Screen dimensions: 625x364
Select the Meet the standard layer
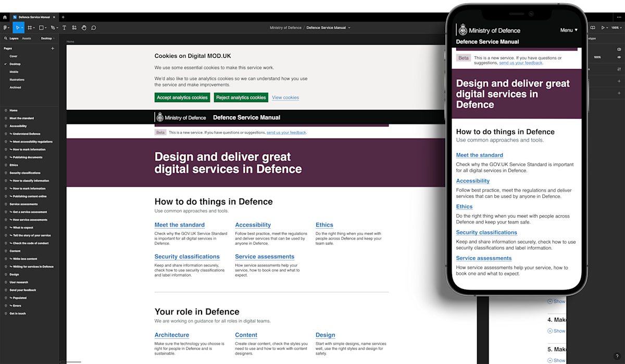point(22,118)
